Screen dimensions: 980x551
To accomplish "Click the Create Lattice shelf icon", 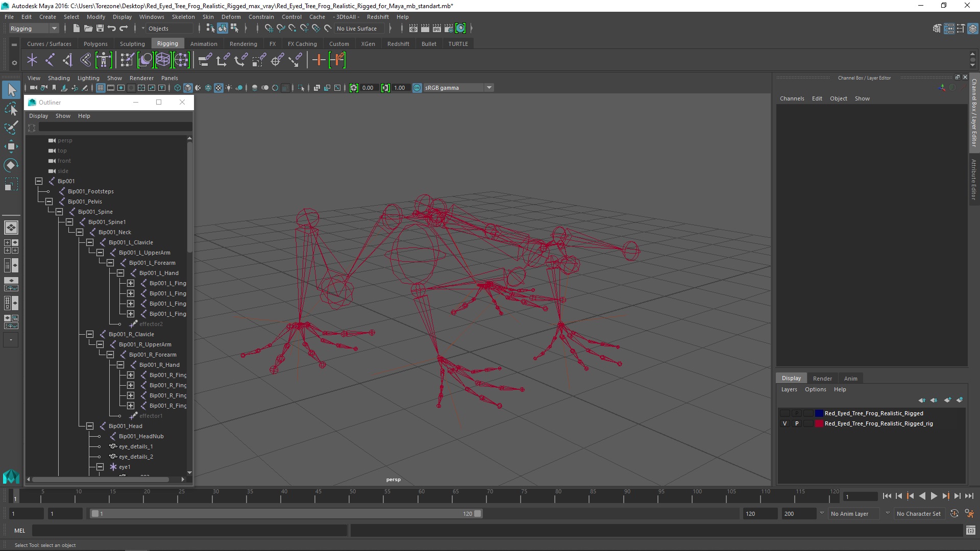I will [163, 60].
